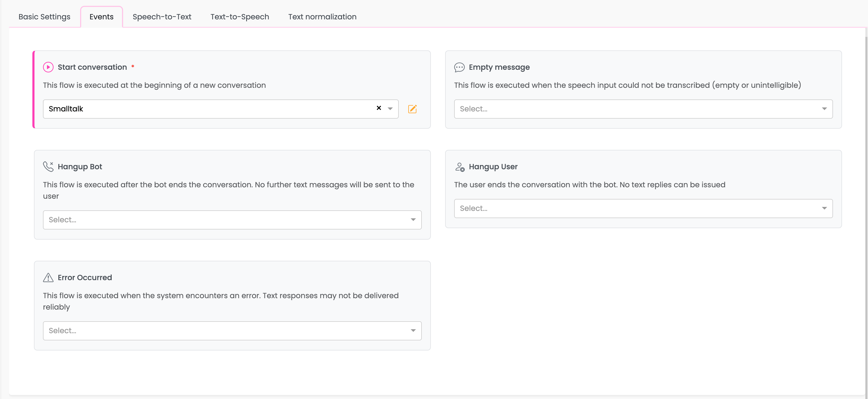Viewport: 868px width, 399px height.
Task: Edit the Smalltalk flow with the pencil icon
Action: tap(413, 109)
